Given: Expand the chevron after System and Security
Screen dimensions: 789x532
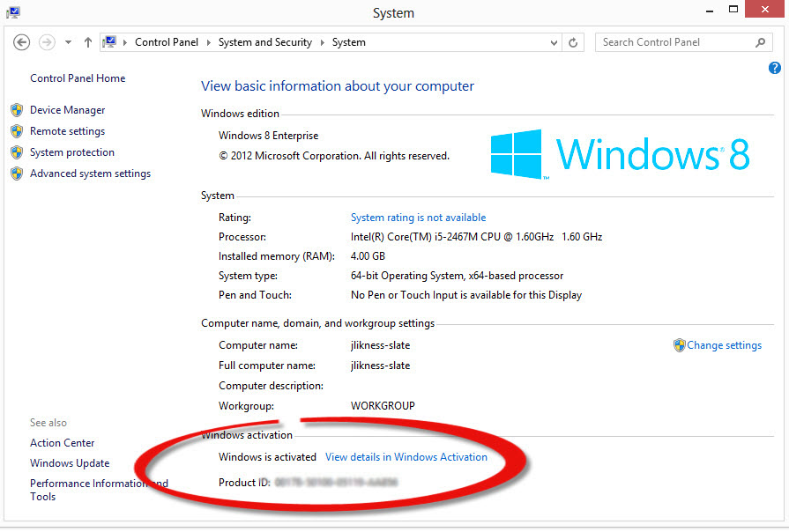Looking at the screenshot, I should (323, 42).
